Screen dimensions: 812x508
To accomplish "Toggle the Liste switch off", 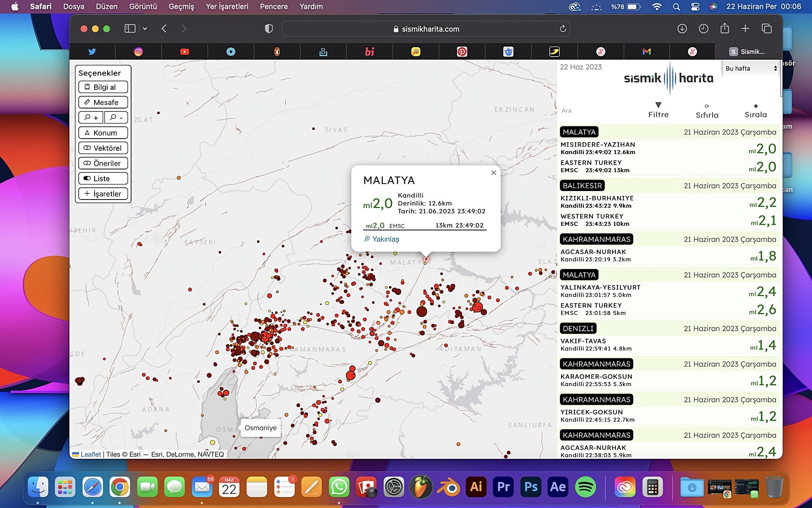I will (x=103, y=178).
